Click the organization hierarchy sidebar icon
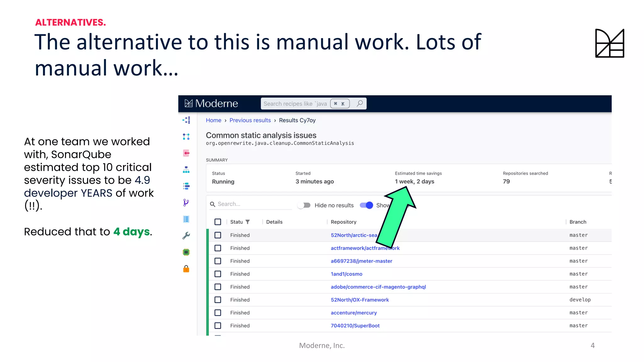 click(186, 170)
